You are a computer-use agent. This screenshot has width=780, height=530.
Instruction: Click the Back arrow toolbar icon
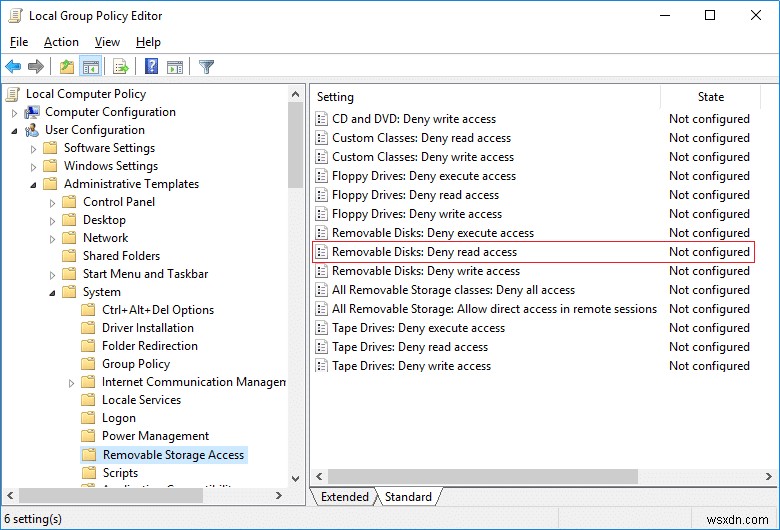click(x=13, y=66)
